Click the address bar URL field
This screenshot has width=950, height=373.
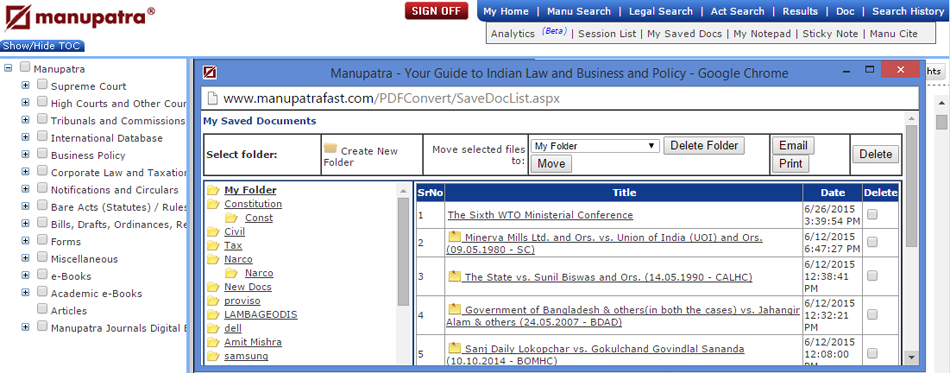click(x=560, y=97)
